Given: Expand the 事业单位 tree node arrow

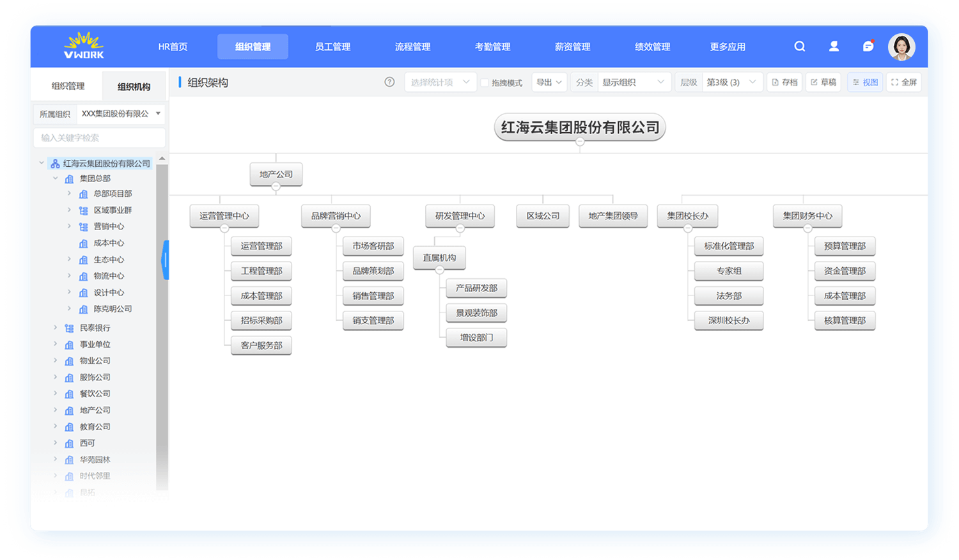Looking at the screenshot, I should [x=56, y=344].
